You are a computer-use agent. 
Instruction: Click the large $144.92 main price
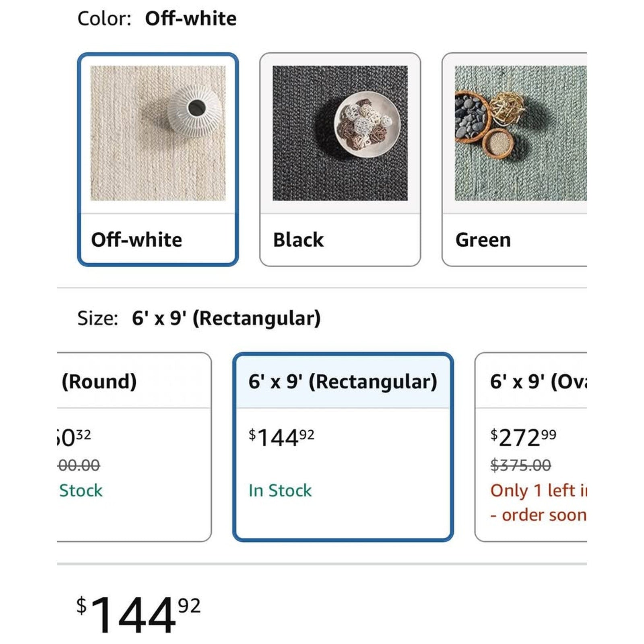(138, 615)
